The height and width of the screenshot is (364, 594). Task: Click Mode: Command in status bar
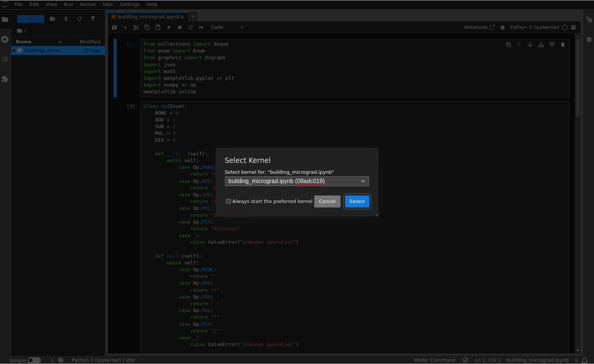435,360
